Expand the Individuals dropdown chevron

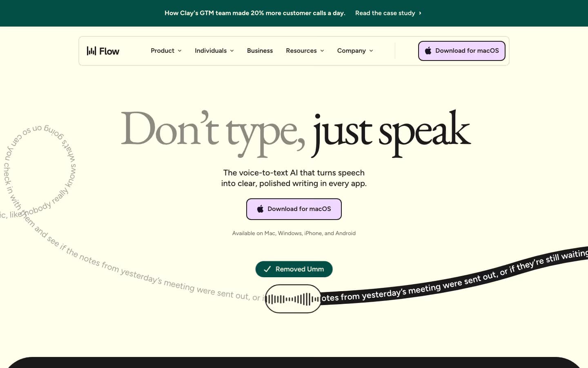click(232, 51)
